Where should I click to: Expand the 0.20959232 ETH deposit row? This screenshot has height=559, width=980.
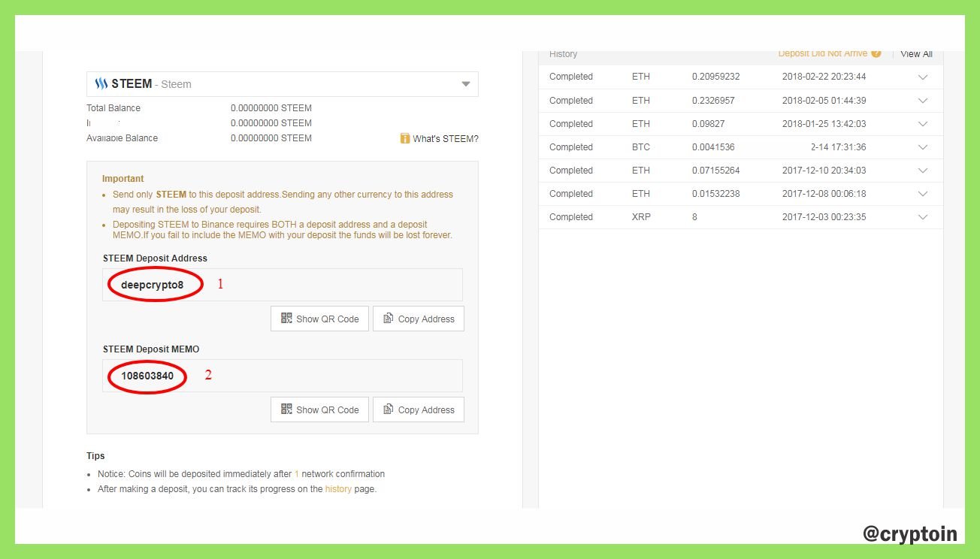(x=923, y=77)
